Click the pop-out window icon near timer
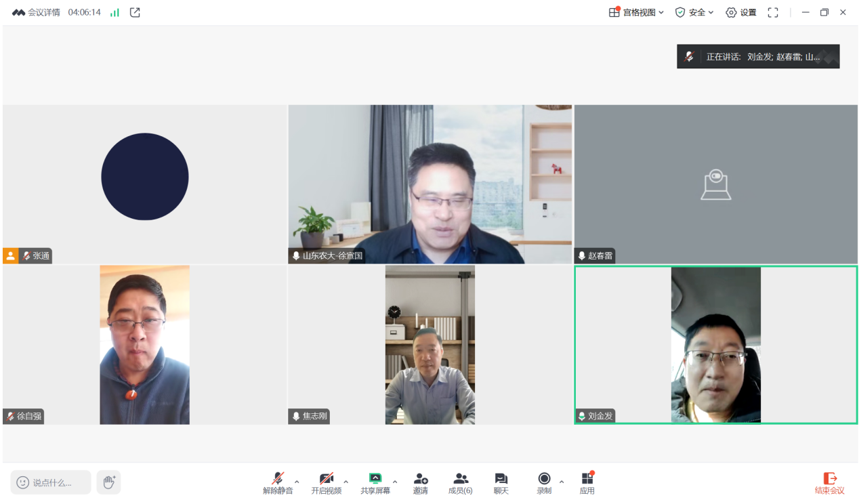 [x=135, y=12]
